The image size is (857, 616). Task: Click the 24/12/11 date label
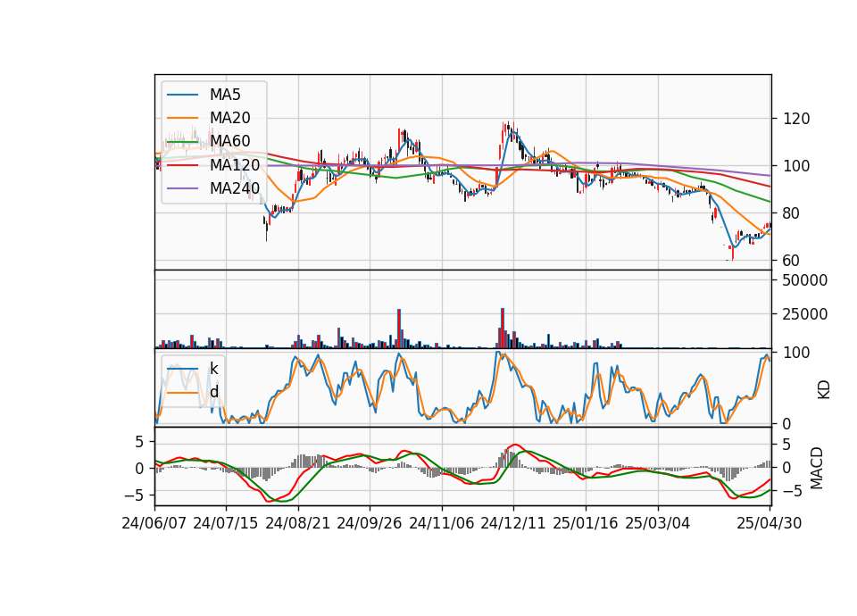point(512,523)
